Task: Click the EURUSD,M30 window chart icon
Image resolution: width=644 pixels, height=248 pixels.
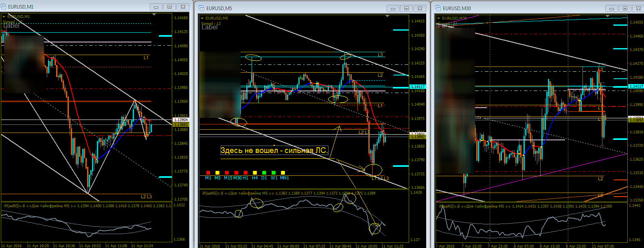Action: pos(438,8)
